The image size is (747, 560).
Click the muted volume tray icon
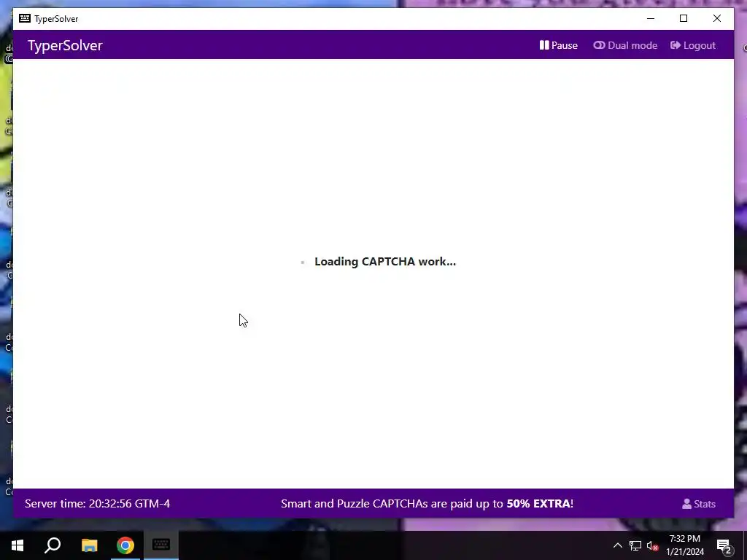(652, 545)
